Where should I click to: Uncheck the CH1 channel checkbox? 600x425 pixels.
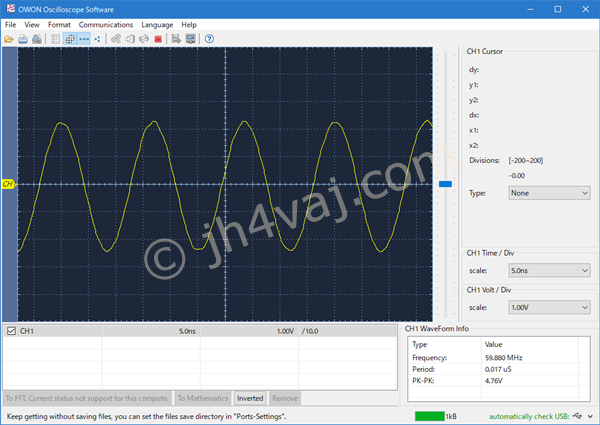coord(11,331)
